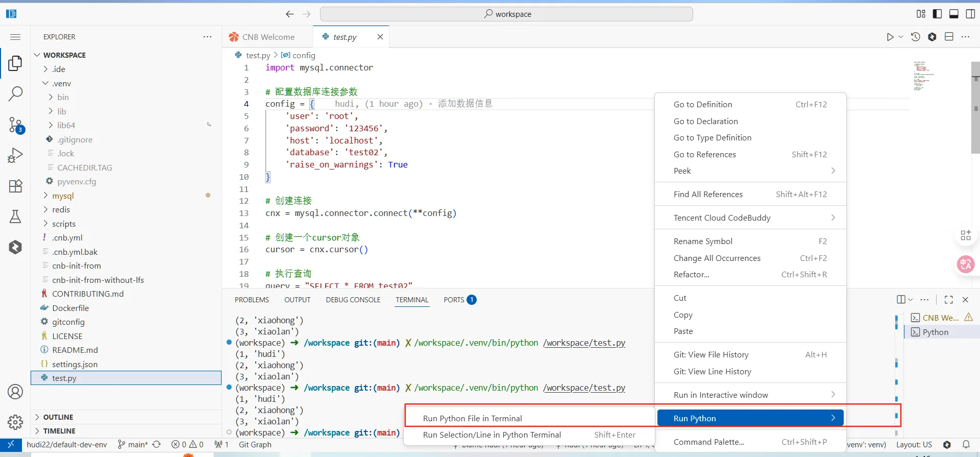This screenshot has height=457, width=980.
Task: Select Command Palette menu entry
Action: tap(750, 442)
